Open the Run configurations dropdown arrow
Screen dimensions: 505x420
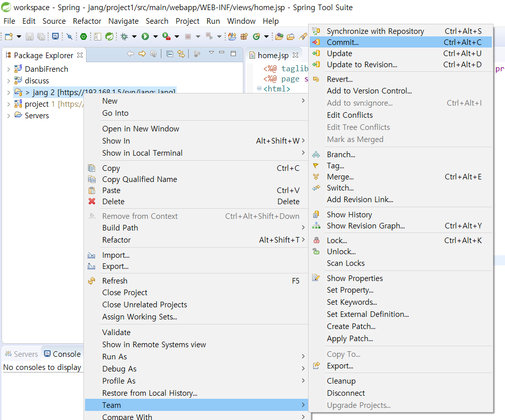tap(155, 37)
